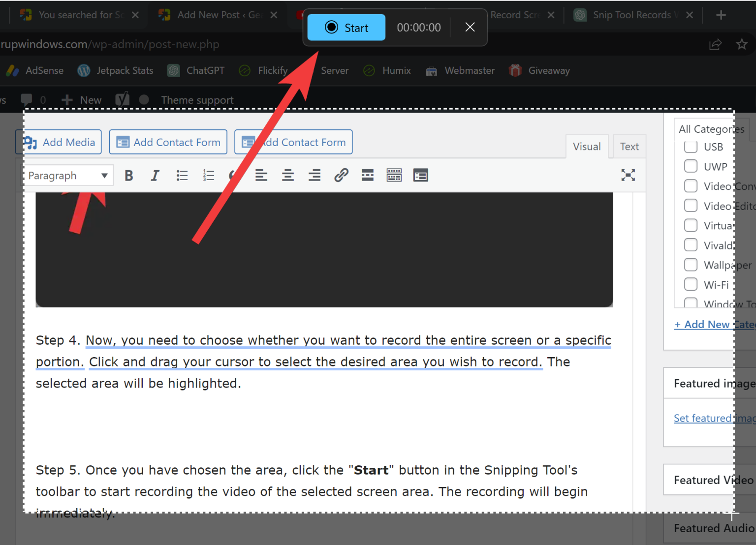Open the All Categories list

point(711,129)
